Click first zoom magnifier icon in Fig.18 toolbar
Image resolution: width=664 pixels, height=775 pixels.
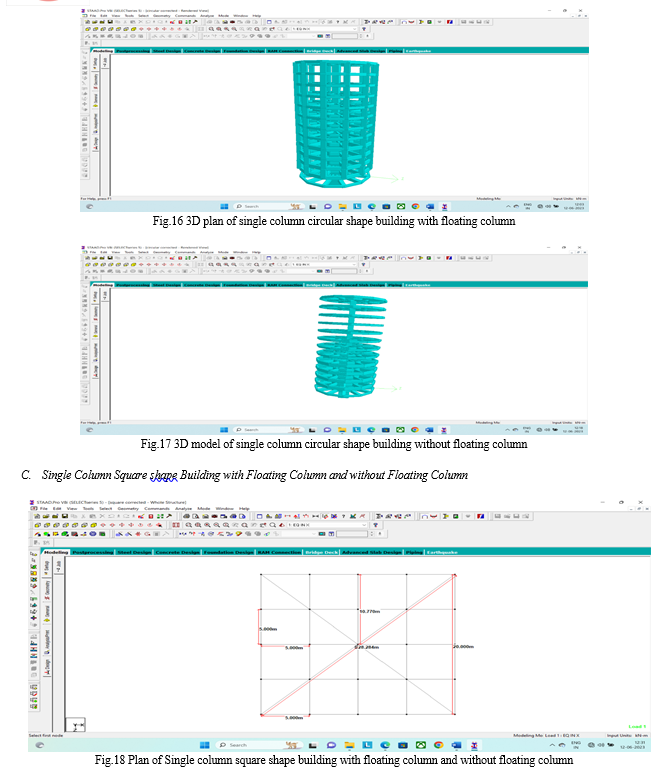coord(189,525)
